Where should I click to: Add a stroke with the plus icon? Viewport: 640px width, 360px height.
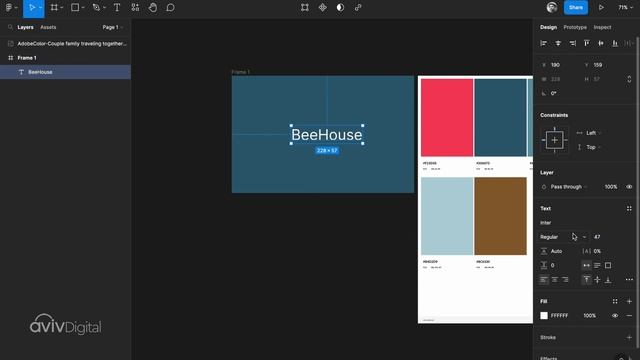pyautogui.click(x=629, y=338)
